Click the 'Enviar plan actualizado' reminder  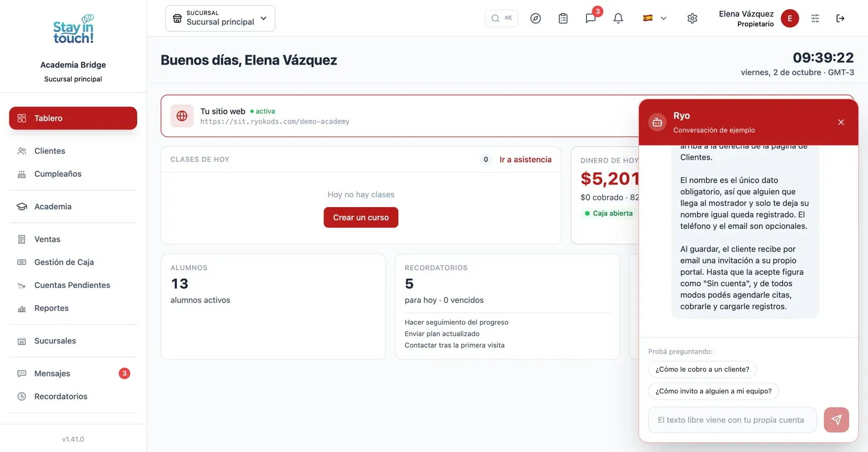(442, 334)
